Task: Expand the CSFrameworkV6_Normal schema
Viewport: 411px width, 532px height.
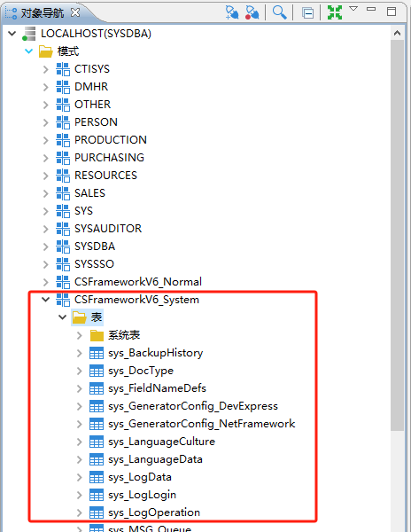Action: pyautogui.click(x=45, y=282)
